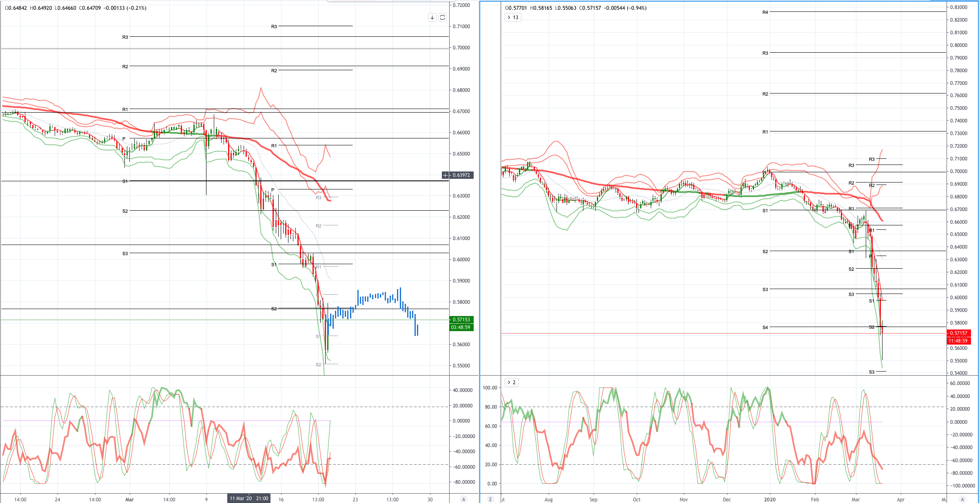
Task: Click the crosshair price label 0.63972
Action: 461,175
